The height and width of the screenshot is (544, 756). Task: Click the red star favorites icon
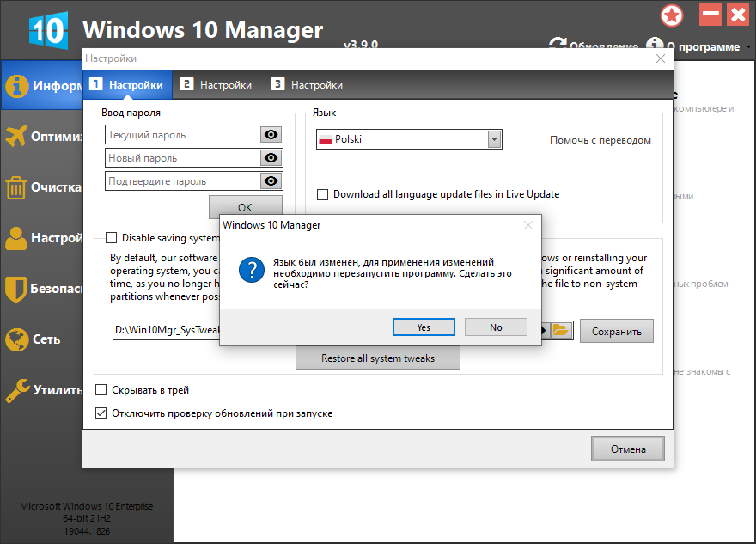click(672, 15)
